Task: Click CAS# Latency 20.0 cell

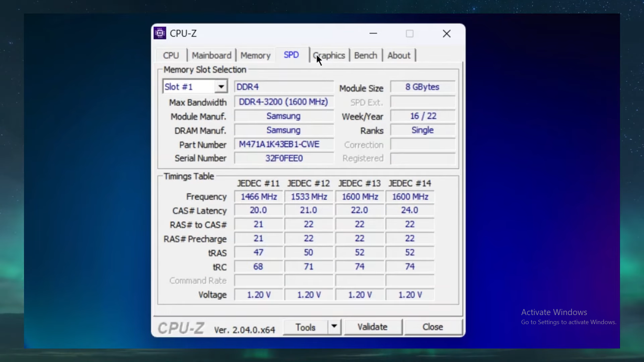Action: coord(259,210)
